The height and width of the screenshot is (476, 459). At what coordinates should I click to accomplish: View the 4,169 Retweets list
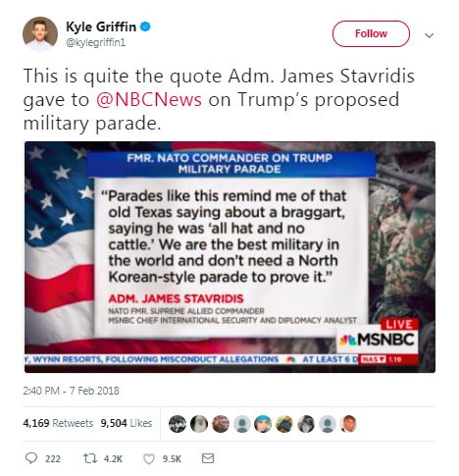click(x=58, y=423)
